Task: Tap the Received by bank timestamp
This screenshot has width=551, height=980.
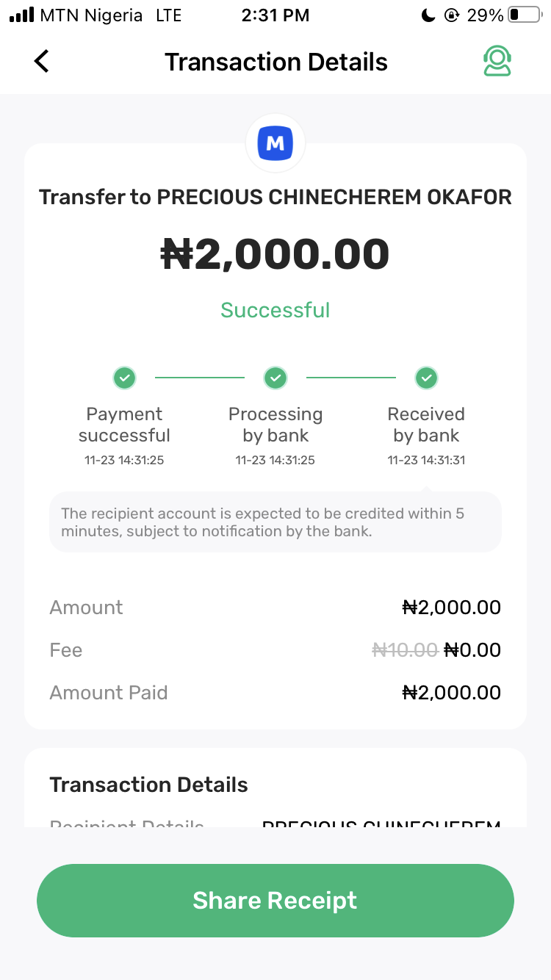Action: (426, 461)
